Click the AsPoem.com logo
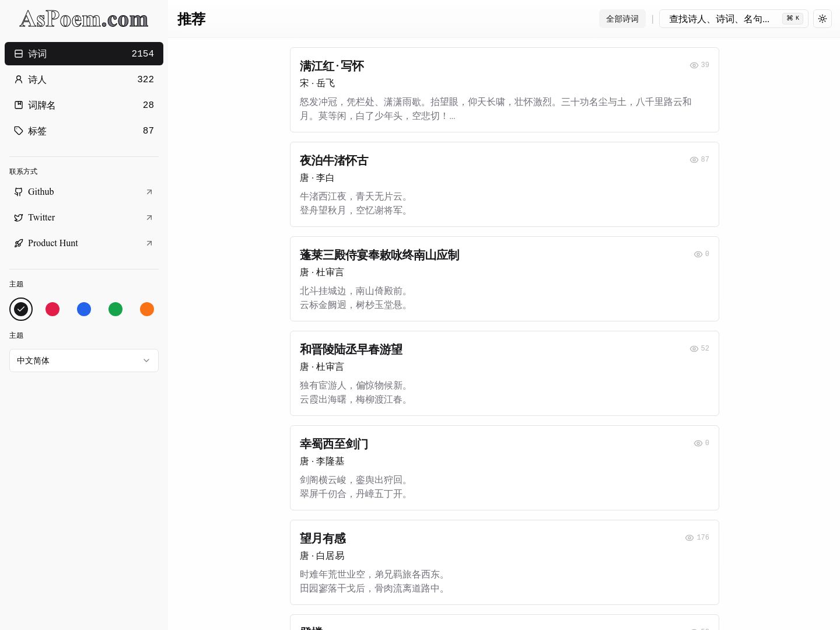 pos(83,19)
